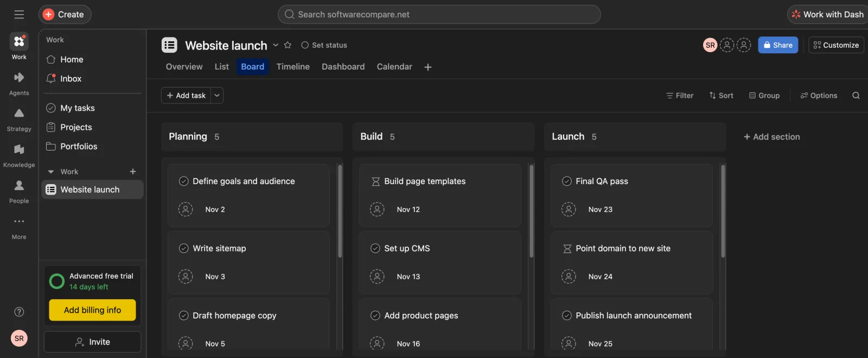Click Add billing info

pyautogui.click(x=92, y=310)
